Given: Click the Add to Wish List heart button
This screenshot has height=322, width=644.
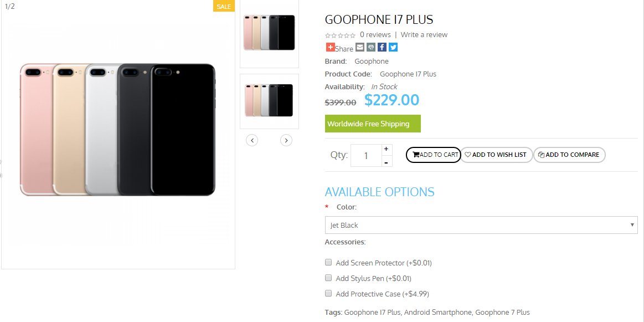Looking at the screenshot, I should [x=496, y=155].
